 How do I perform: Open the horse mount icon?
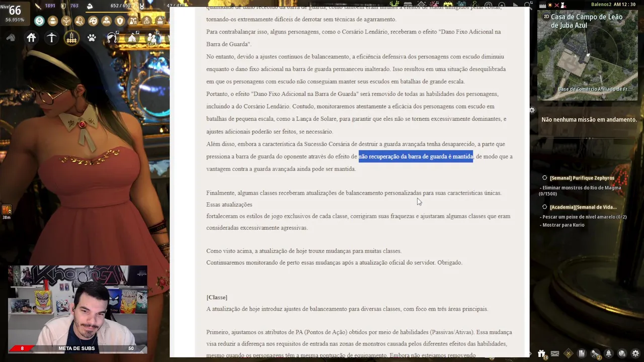(x=11, y=38)
